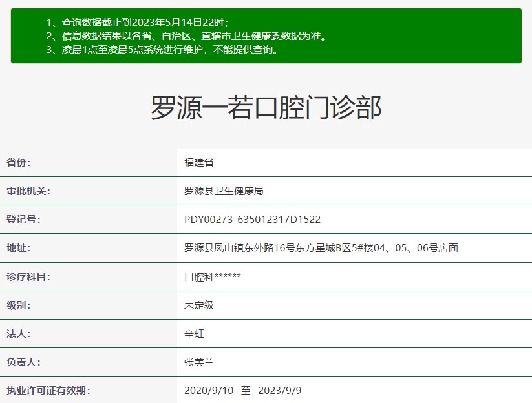Select validity period 2020/9/10 -至- 2023/9/9

point(242,391)
